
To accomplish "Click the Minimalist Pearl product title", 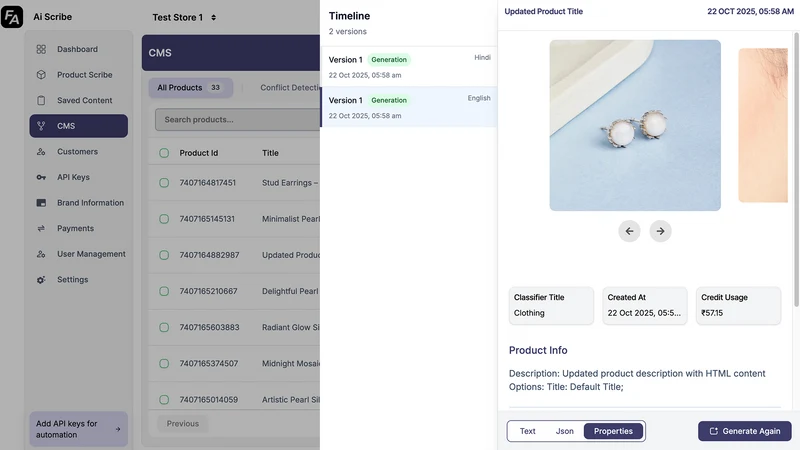I will tap(291, 219).
